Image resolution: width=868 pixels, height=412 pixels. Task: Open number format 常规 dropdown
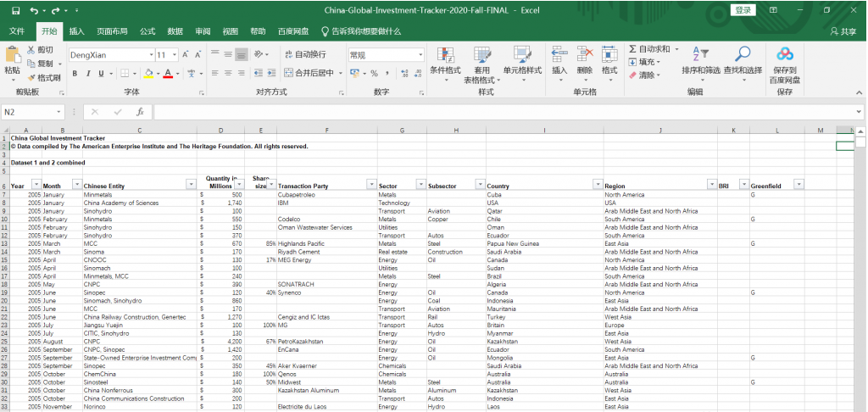tap(420, 55)
